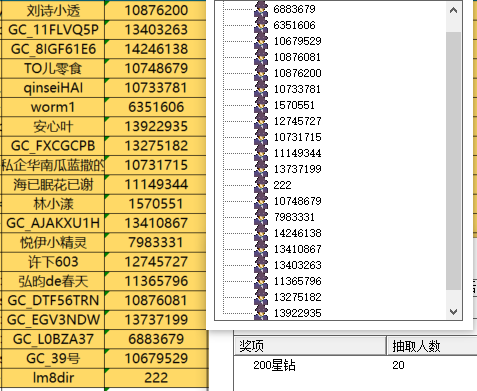Click user icon beside 10876200 in list
Image resolution: width=477 pixels, height=391 pixels.
261,73
